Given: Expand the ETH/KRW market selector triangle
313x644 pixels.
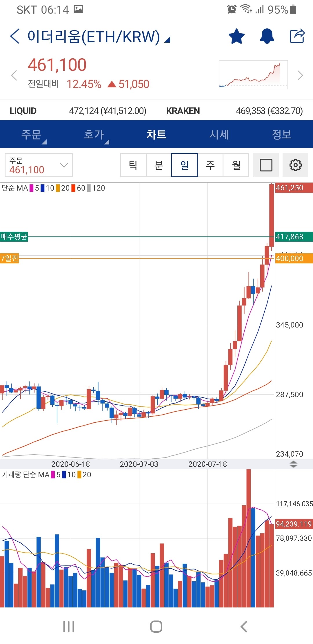Looking at the screenshot, I should [167, 40].
